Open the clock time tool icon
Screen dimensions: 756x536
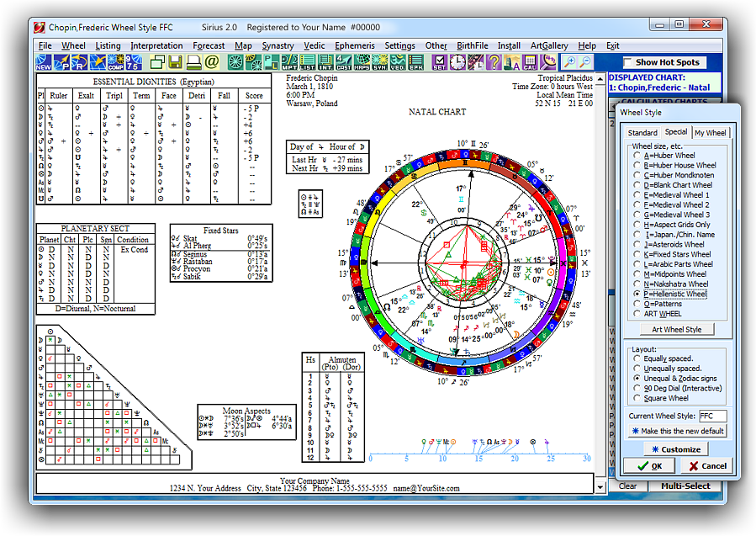(x=456, y=61)
